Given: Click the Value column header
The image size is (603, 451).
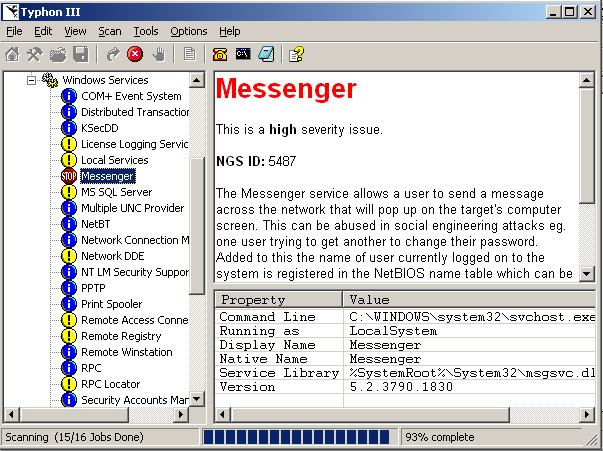Looking at the screenshot, I should tap(470, 300).
